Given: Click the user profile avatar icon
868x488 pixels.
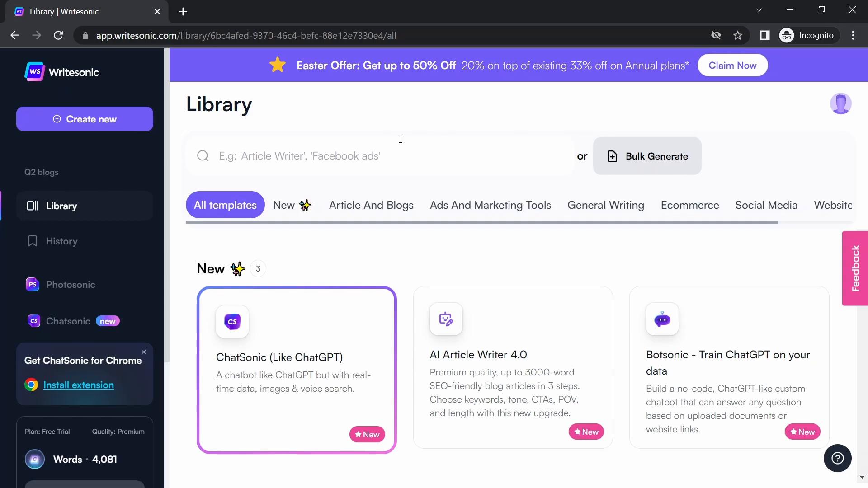Looking at the screenshot, I should coord(841,103).
